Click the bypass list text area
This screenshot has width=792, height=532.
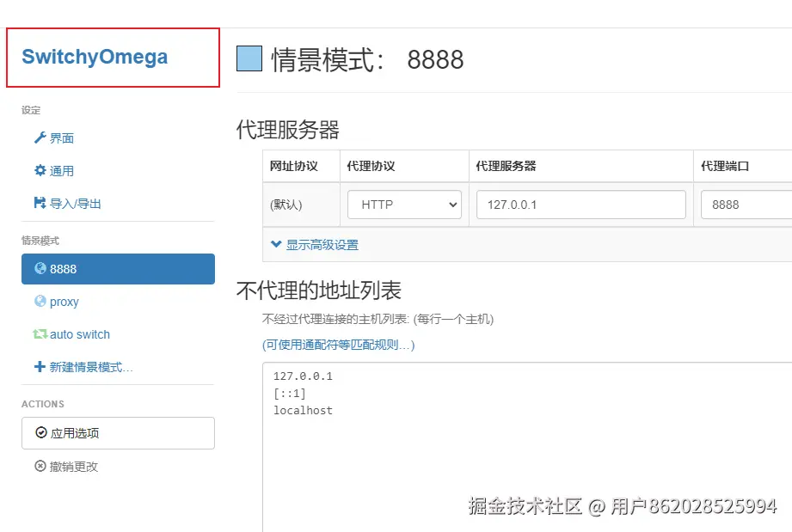(527, 447)
